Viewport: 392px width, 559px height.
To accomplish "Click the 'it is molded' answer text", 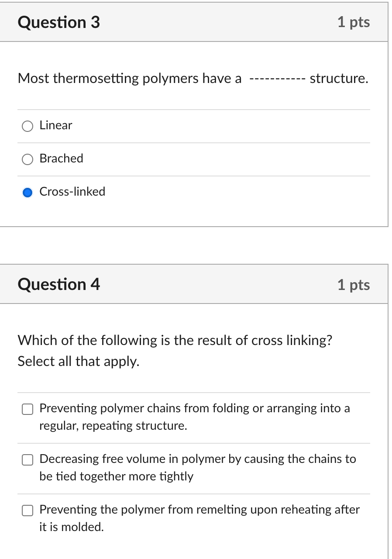I will pyautogui.click(x=71, y=527).
